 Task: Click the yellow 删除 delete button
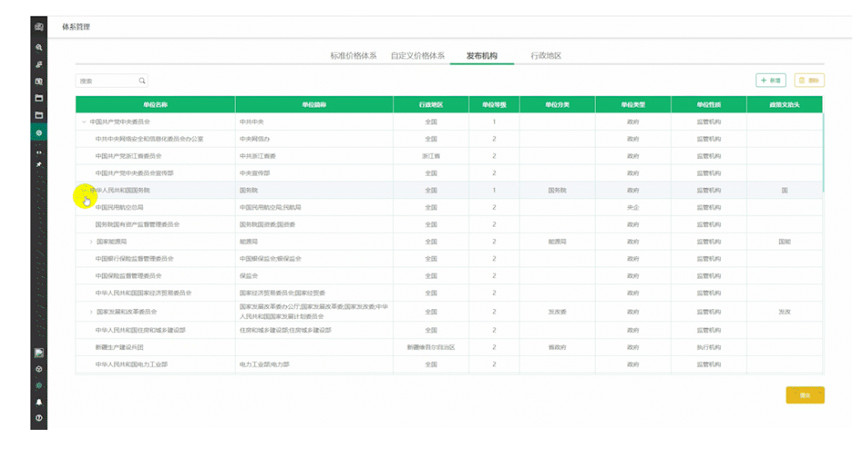810,81
